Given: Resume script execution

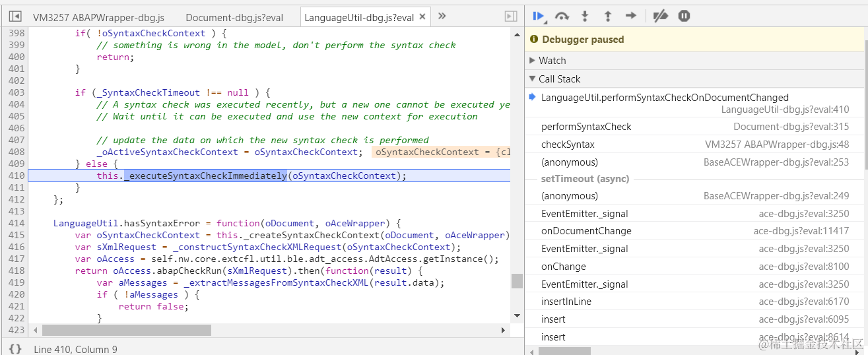Looking at the screenshot, I should [539, 16].
